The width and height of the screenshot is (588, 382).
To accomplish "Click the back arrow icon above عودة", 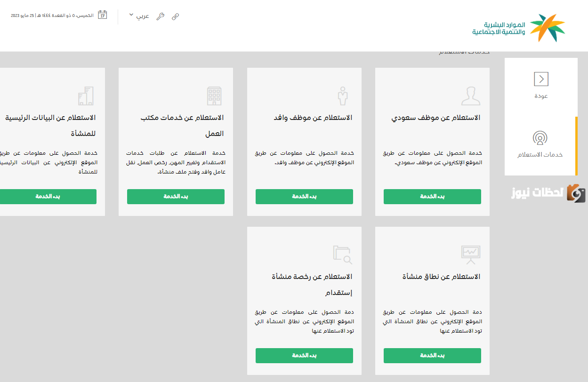I will click(541, 79).
